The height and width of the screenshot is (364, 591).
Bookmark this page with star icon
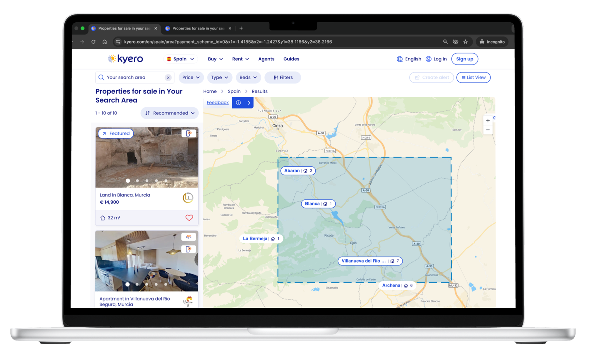[466, 42]
